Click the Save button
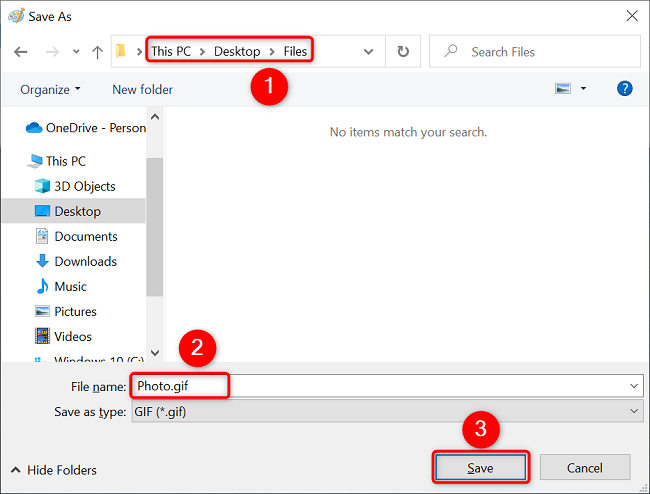650x494 pixels. tap(479, 468)
